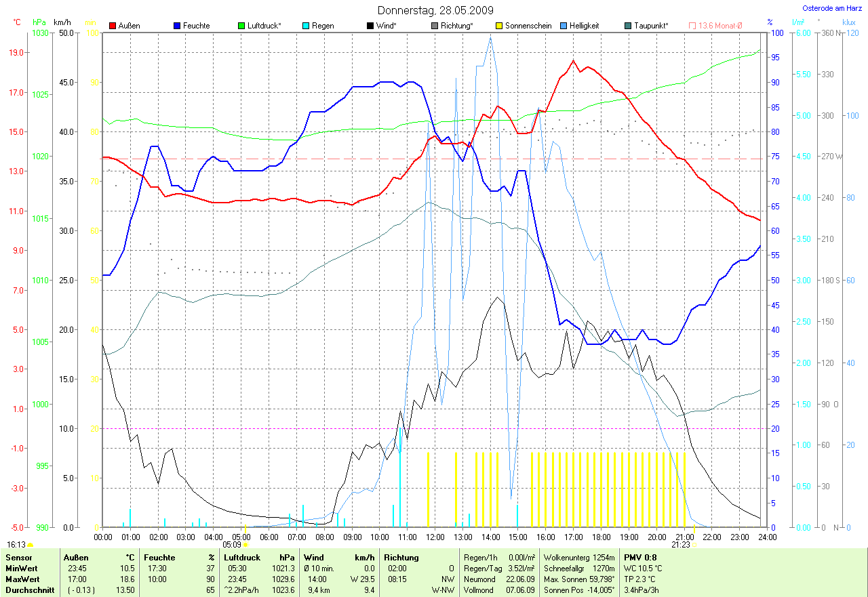Select the Richtung table header
The image size is (868, 597).
[401, 557]
